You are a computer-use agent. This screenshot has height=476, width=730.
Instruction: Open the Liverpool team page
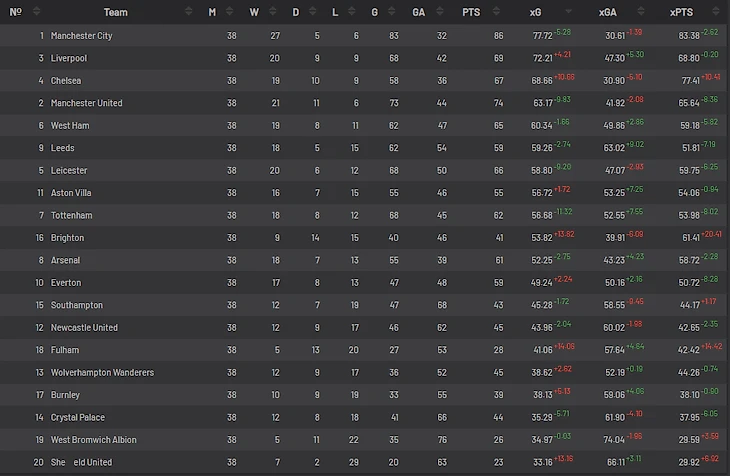pyautogui.click(x=69, y=58)
